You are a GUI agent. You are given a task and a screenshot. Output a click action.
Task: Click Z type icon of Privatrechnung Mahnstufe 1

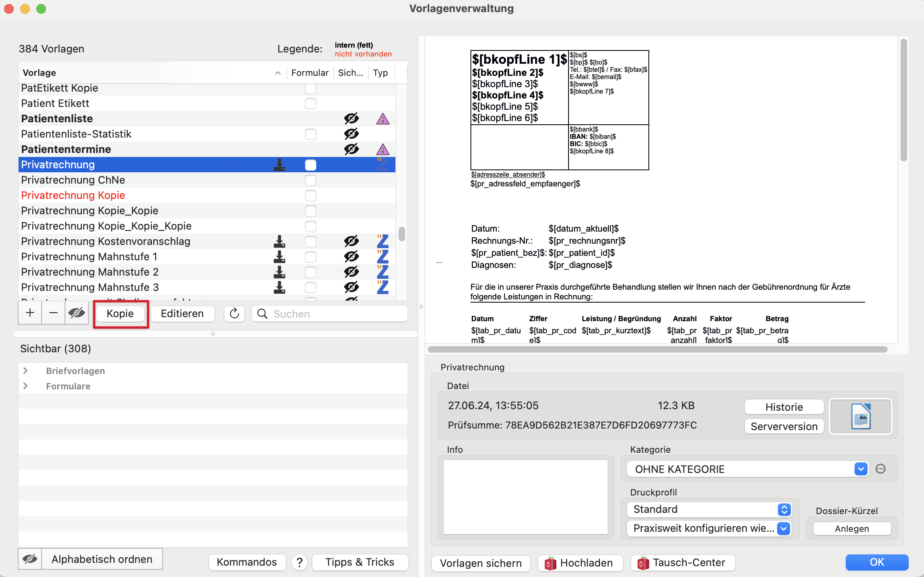tap(383, 257)
